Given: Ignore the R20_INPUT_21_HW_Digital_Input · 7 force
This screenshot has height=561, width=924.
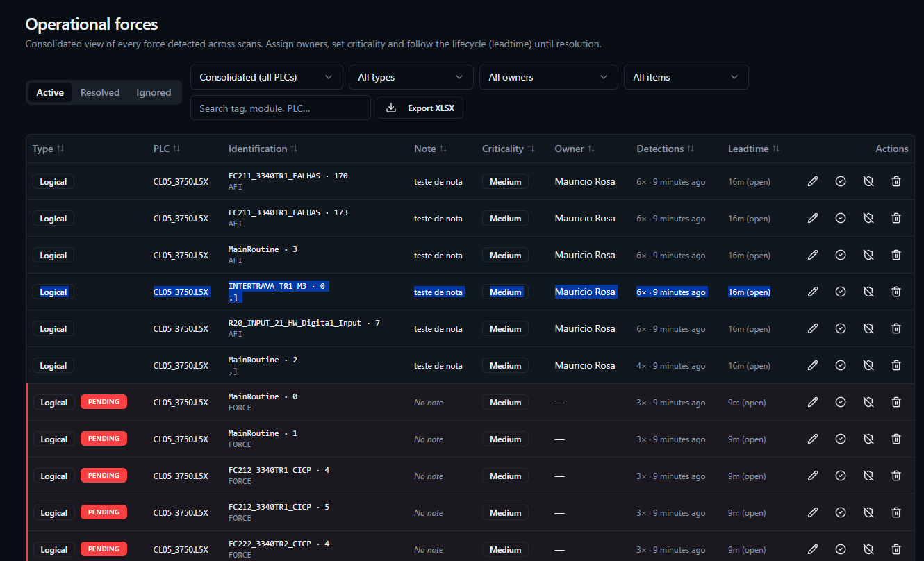Looking at the screenshot, I should 868,328.
